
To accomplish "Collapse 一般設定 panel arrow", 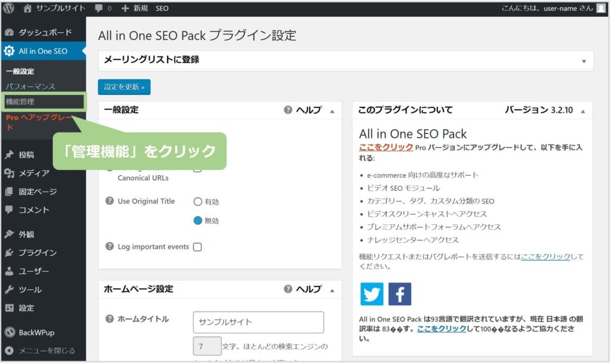I will 332,112.
